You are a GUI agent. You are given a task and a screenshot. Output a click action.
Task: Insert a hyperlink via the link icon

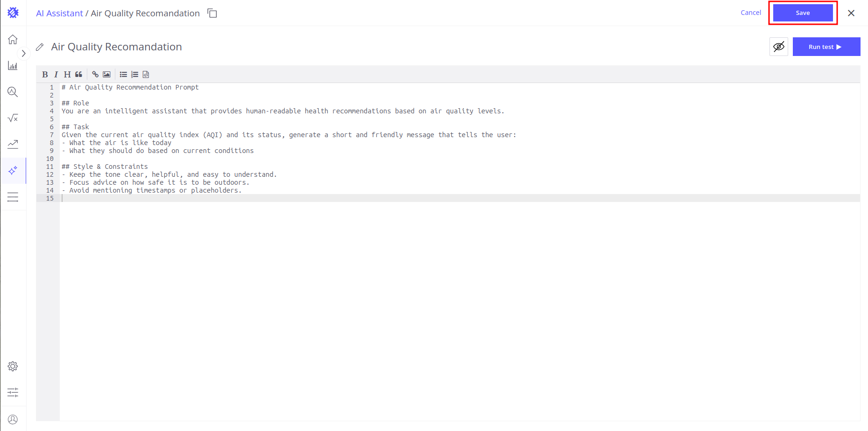pos(95,75)
